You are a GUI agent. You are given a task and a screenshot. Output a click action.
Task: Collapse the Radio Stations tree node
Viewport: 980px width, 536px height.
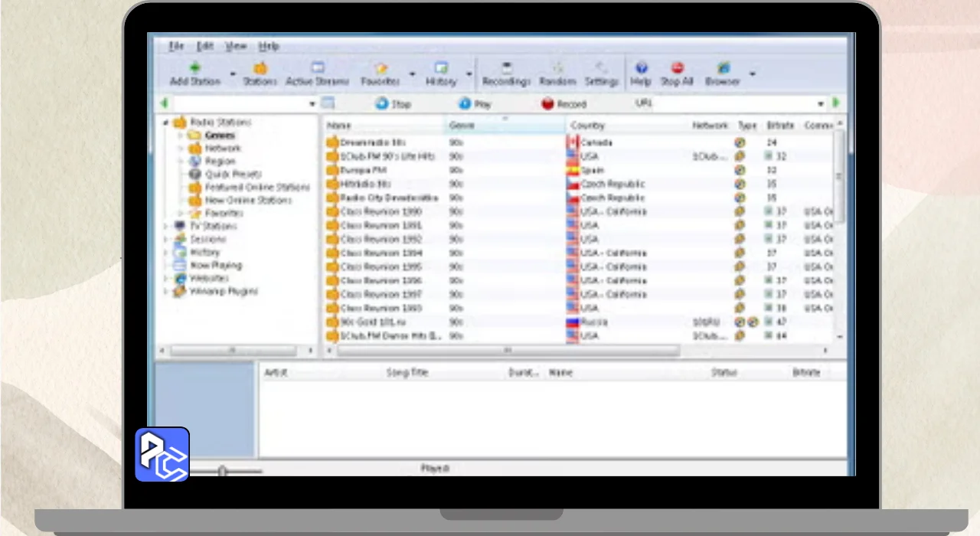165,123
